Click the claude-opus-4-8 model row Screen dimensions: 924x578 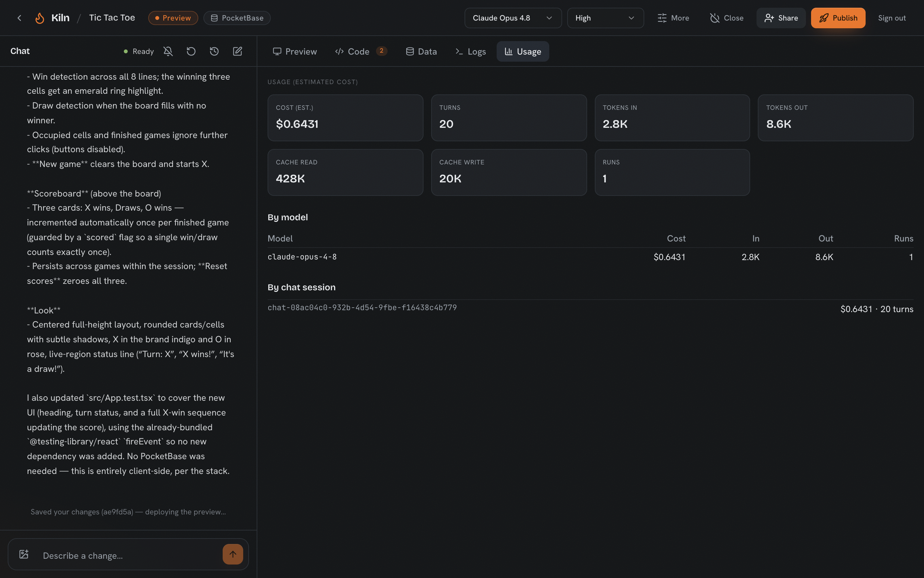(x=590, y=257)
